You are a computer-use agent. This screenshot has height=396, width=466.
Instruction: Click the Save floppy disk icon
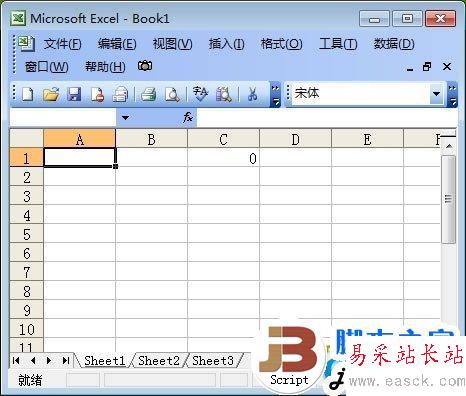pyautogui.click(x=74, y=94)
